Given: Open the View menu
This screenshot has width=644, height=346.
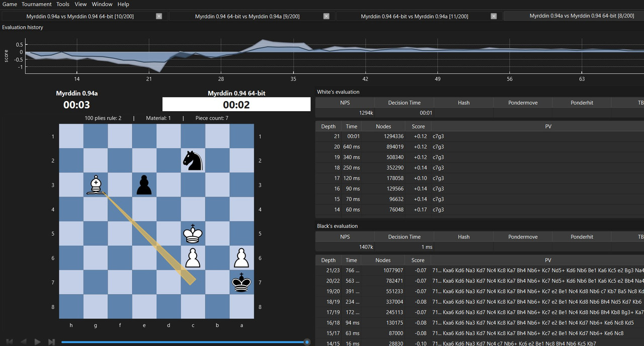Looking at the screenshot, I should pyautogui.click(x=80, y=4).
